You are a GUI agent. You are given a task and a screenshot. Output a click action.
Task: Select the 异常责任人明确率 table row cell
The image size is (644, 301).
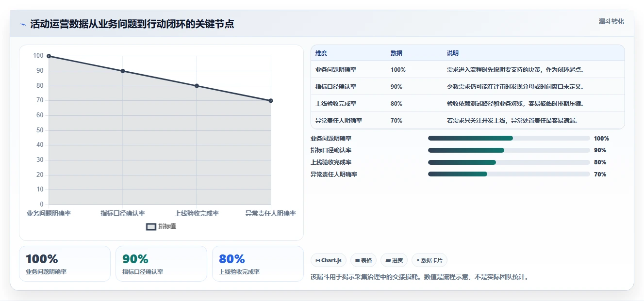point(339,121)
